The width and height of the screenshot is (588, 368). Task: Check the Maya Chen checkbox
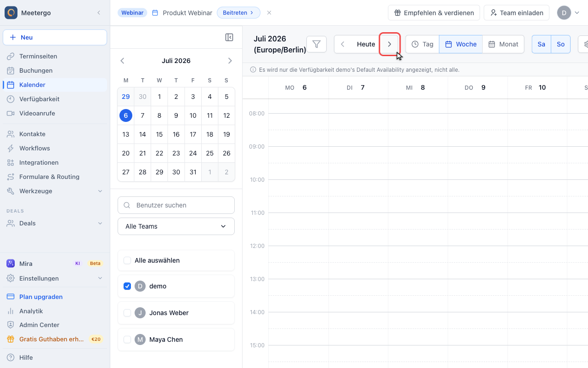click(x=127, y=339)
